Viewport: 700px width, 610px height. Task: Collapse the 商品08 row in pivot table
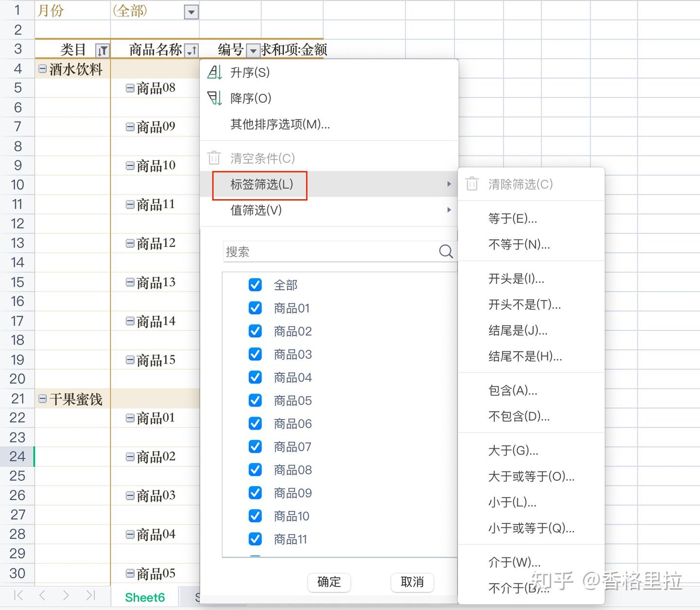tap(130, 88)
